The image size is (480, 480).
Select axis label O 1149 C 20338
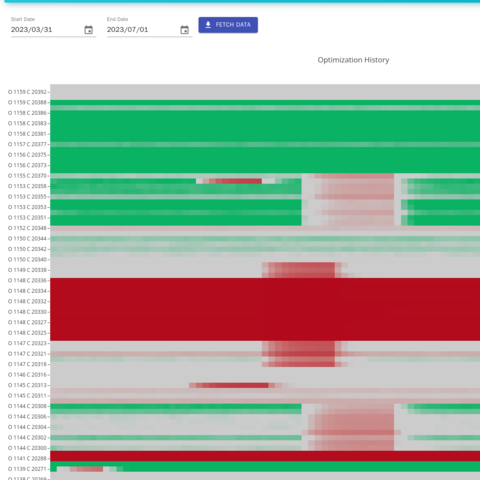point(27,270)
